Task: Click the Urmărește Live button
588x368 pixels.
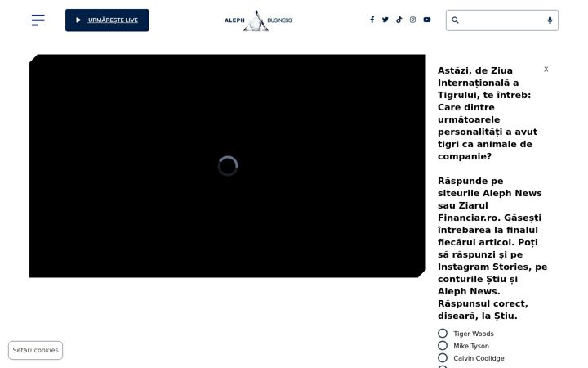Action: click(x=107, y=20)
